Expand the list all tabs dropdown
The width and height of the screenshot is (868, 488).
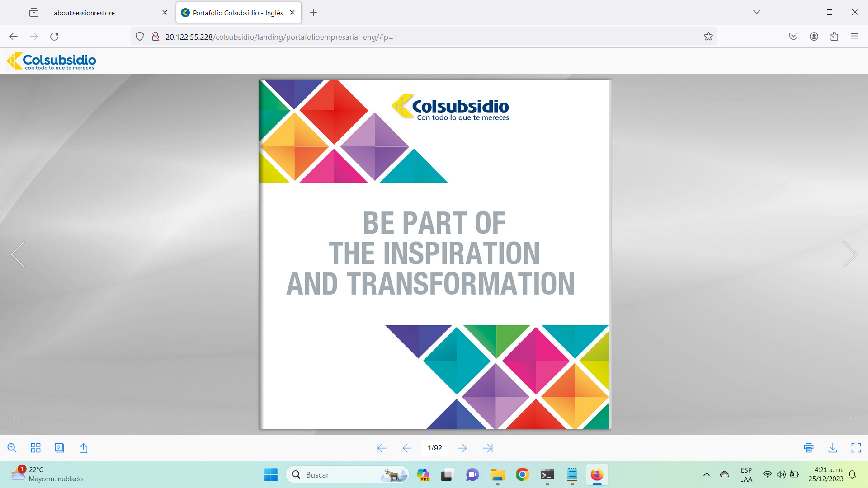(756, 12)
